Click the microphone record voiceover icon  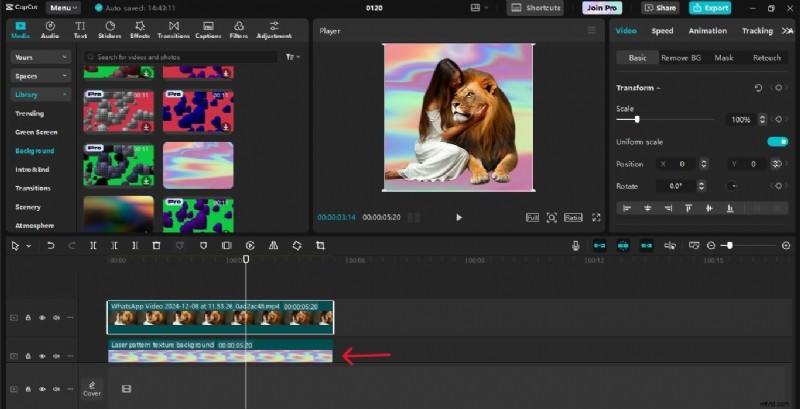click(x=575, y=245)
